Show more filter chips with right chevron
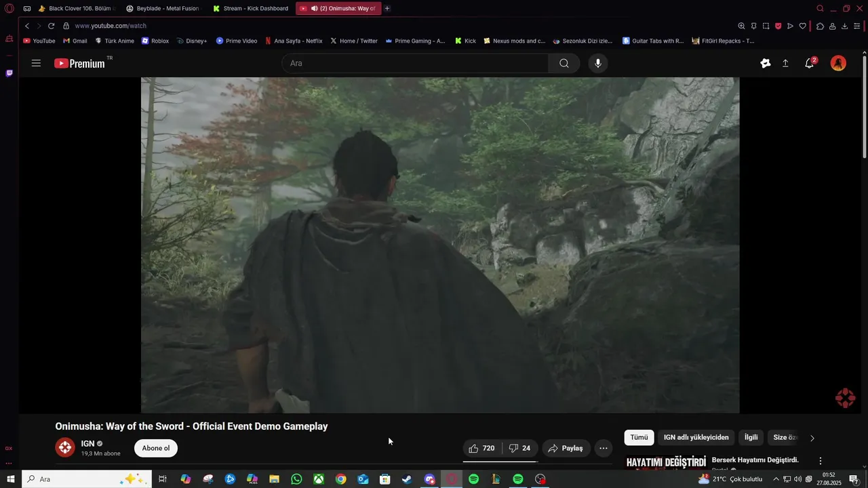Viewport: 868px width, 488px height. point(812,438)
